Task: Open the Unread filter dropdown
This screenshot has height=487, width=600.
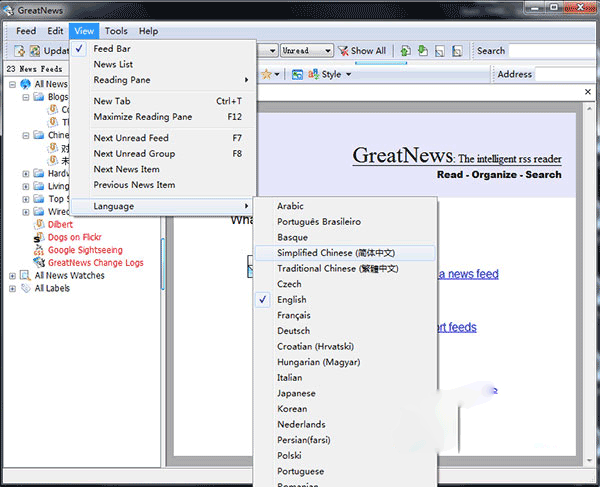Action: (x=307, y=50)
